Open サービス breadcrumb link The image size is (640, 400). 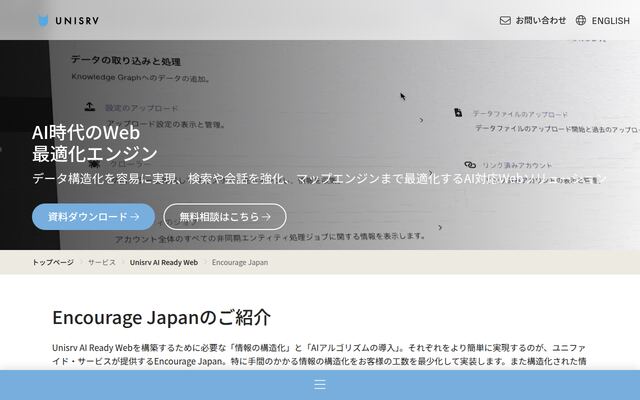pos(102,262)
